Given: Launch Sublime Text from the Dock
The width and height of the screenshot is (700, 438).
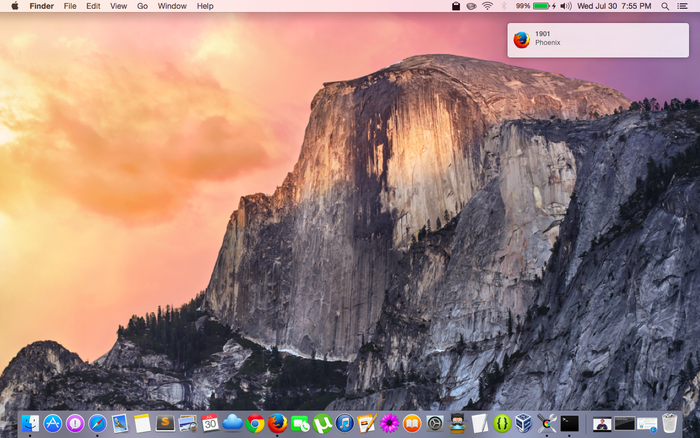Looking at the screenshot, I should tap(165, 423).
